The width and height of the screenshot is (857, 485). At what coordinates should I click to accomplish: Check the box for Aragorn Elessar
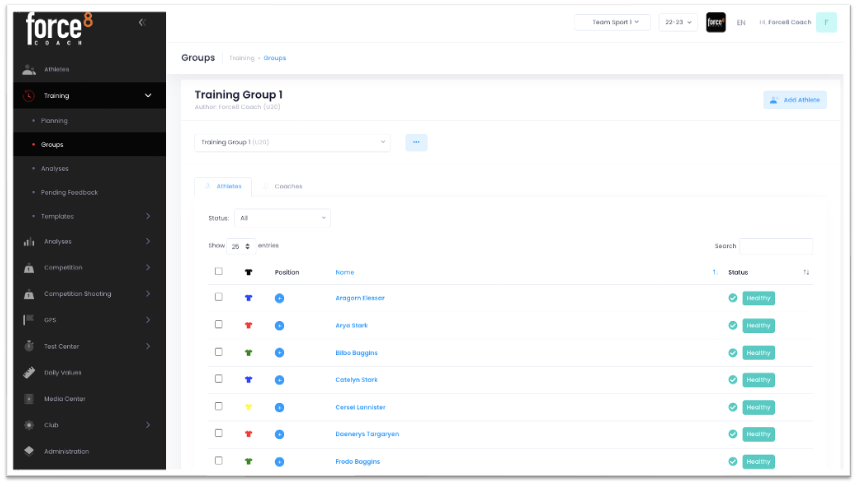[x=219, y=297]
